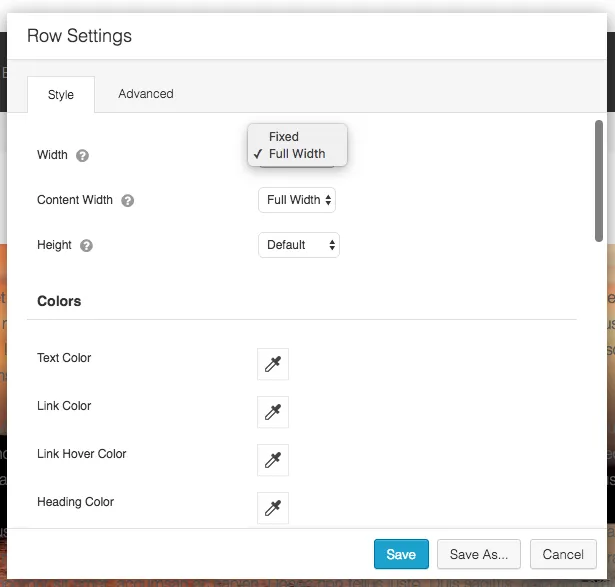
Task: Open the Heading Color eyedropper picker
Action: [x=273, y=508]
